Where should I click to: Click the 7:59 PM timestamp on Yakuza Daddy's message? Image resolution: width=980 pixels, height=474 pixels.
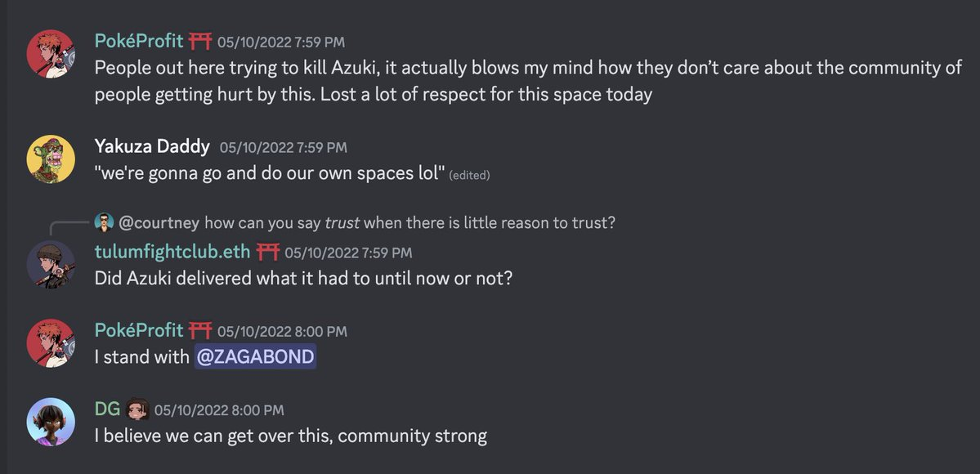(284, 148)
